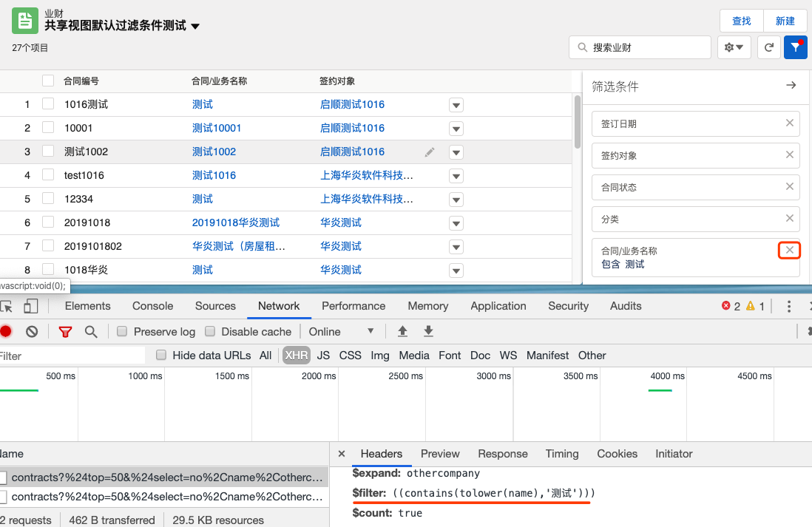Remove the 合同/业务名称 filter
The width and height of the screenshot is (812, 527).
click(789, 250)
